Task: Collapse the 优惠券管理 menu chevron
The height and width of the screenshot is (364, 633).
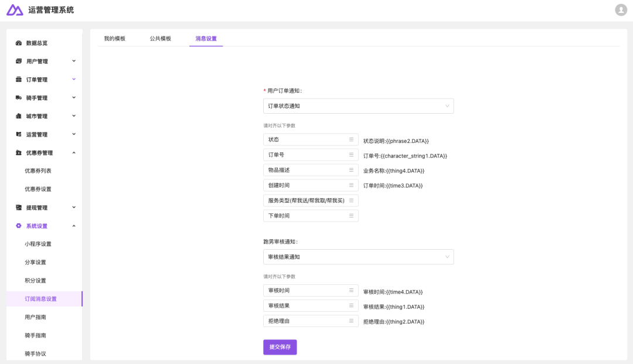Action: 74,152
